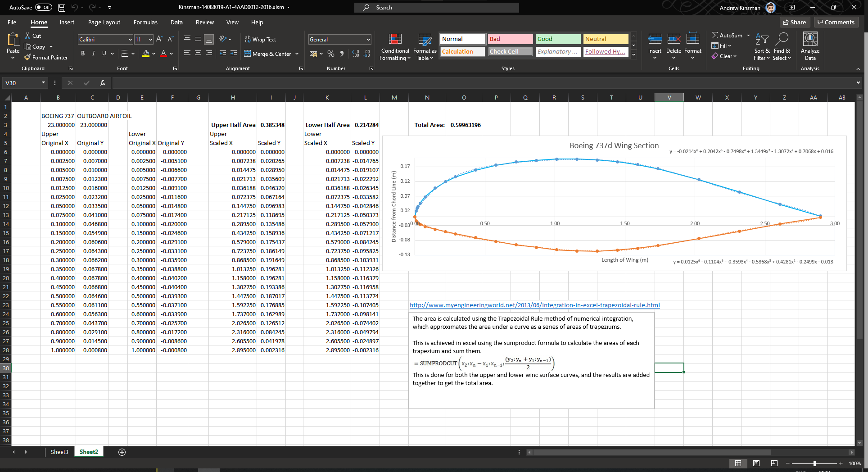Viewport: 868px width, 472px height.
Task: Open Conditional Formatting
Action: pos(395,47)
